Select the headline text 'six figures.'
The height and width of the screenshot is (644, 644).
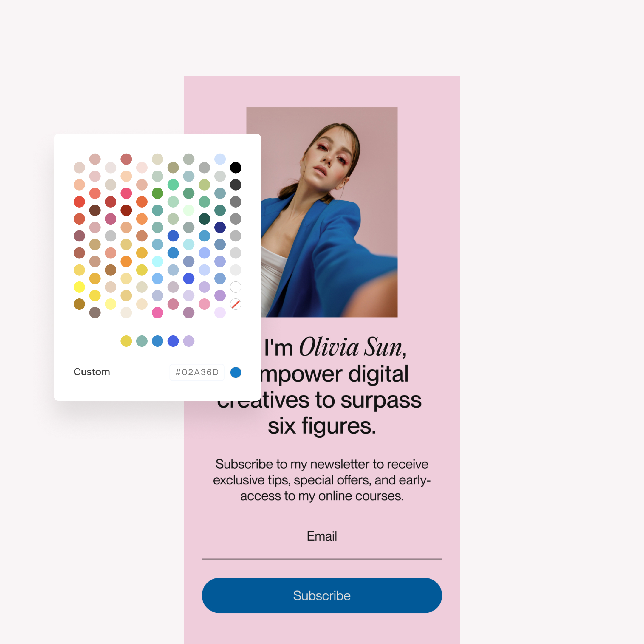click(x=322, y=426)
